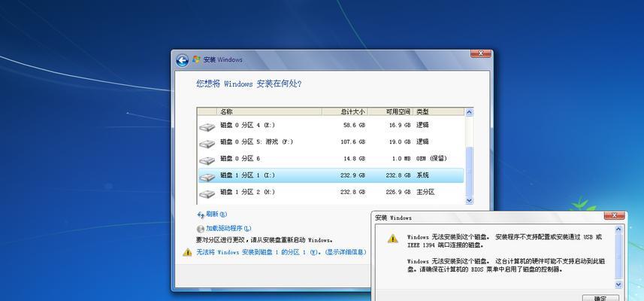Close the 安装 Windows error dialog
Screen dimensions: 644x301
pos(615,215)
